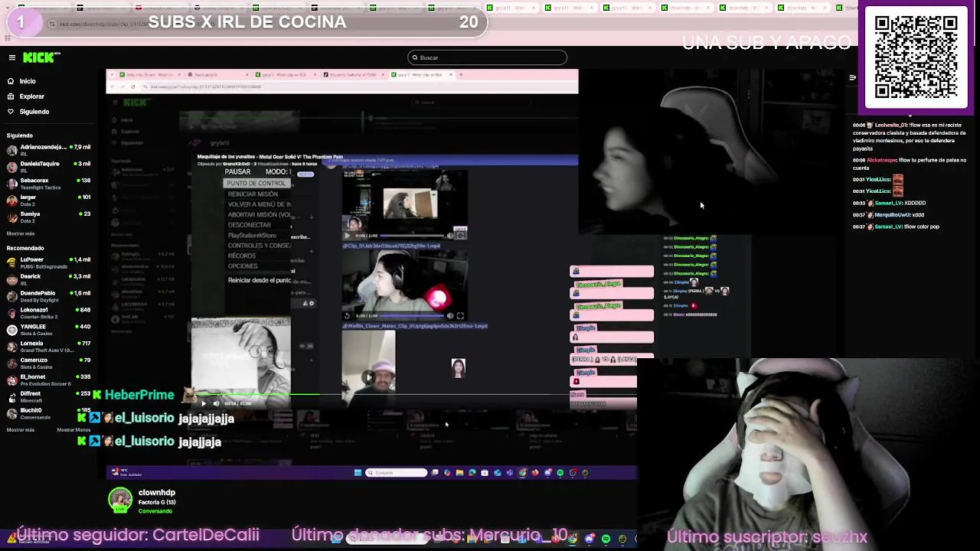Open the hamburger menu beside Kick logo

click(x=12, y=57)
